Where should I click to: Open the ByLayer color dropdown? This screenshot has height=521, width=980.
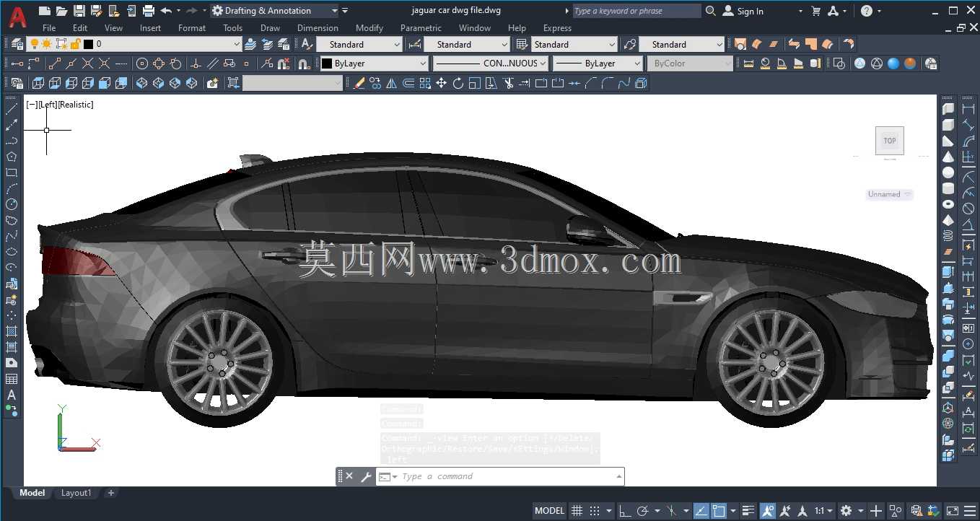pyautogui.click(x=375, y=64)
